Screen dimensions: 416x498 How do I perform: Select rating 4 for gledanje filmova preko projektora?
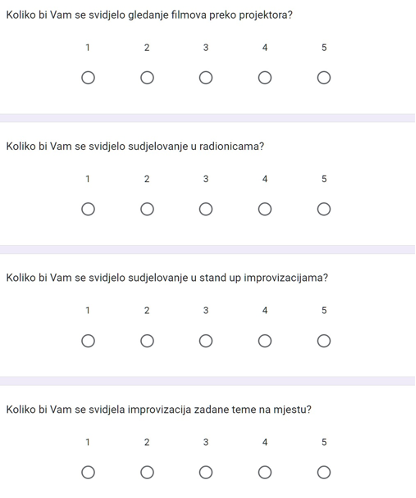click(265, 78)
